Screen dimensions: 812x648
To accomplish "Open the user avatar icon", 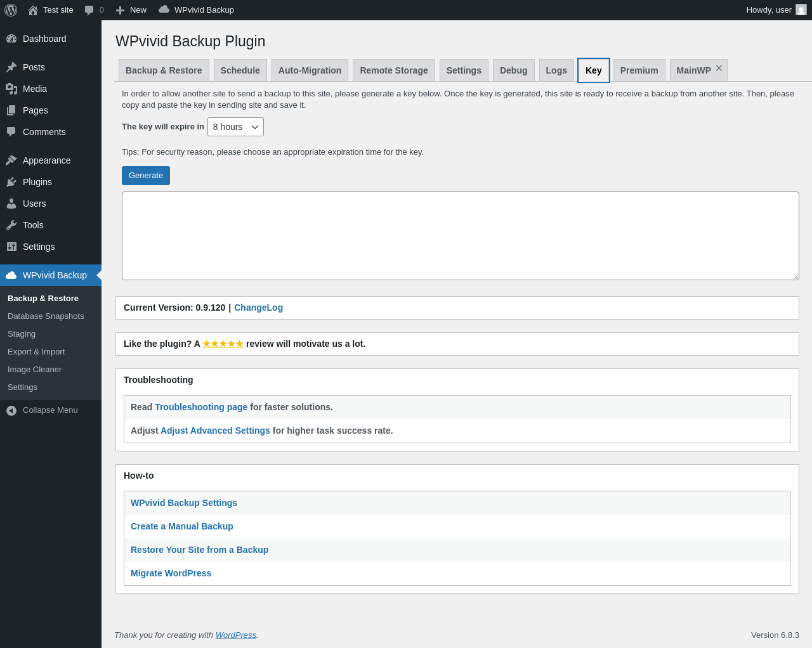I will pyautogui.click(x=801, y=10).
